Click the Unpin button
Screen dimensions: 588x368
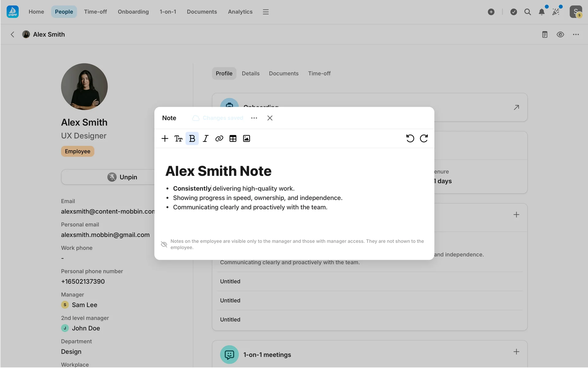(123, 177)
